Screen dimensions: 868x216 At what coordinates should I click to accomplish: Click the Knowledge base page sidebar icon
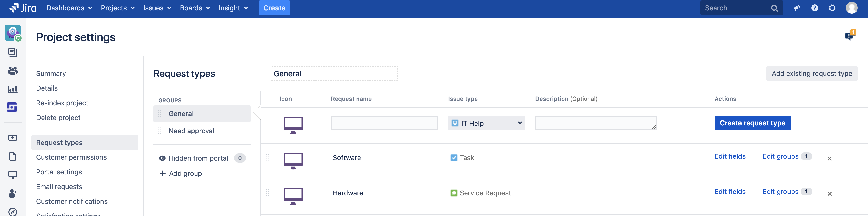(13, 156)
